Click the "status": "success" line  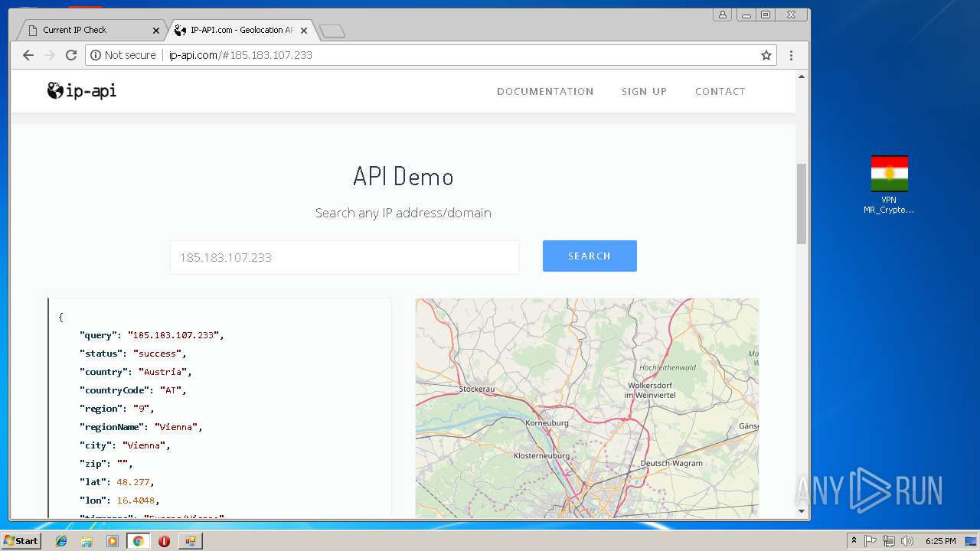[x=133, y=354]
